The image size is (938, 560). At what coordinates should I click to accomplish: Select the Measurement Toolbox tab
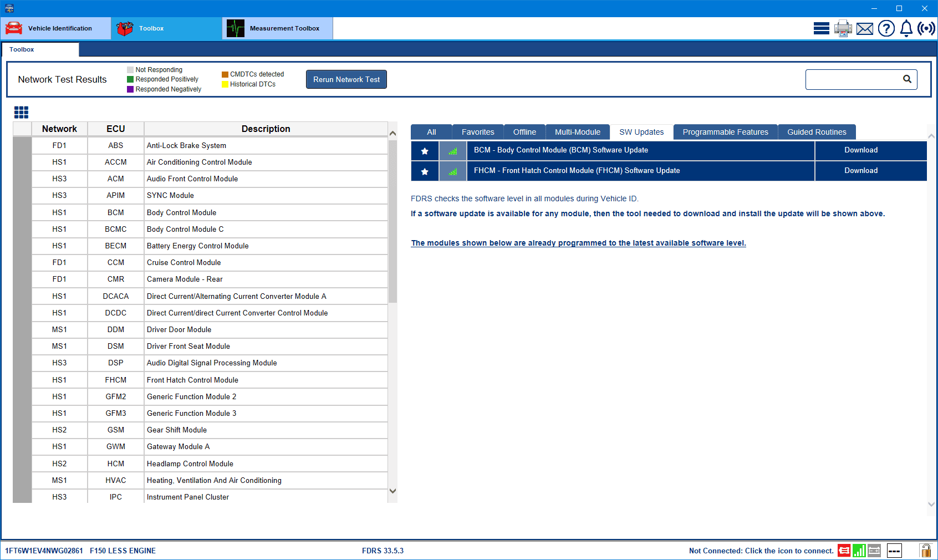point(277,28)
